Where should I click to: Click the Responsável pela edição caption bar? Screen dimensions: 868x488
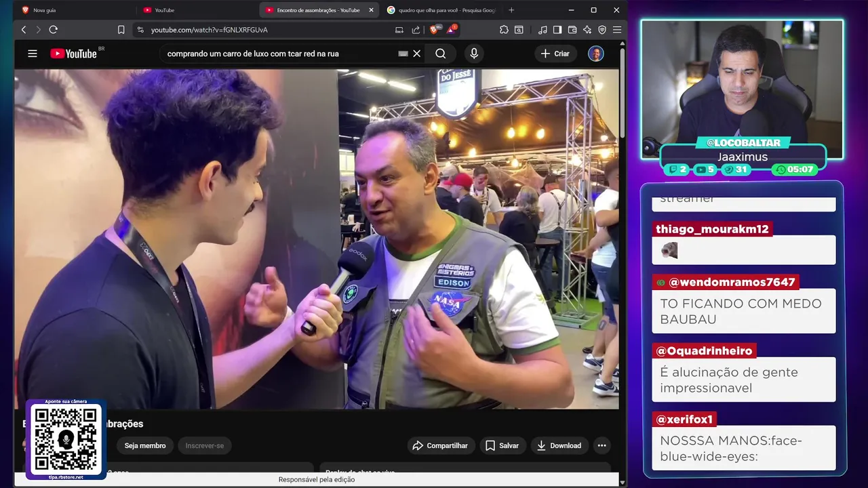(x=317, y=480)
